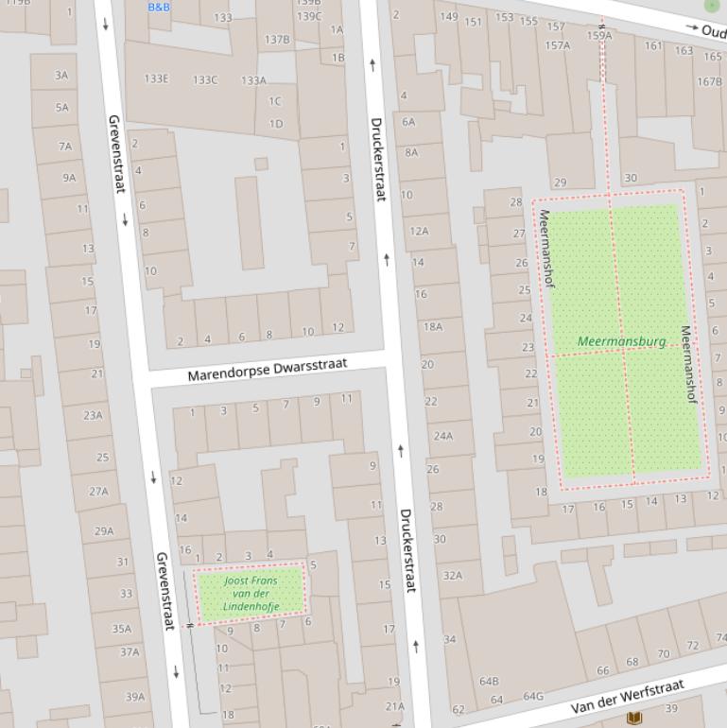Click house number 157A
Image resolution: width=727 pixels, height=728 pixels.
tap(557, 44)
